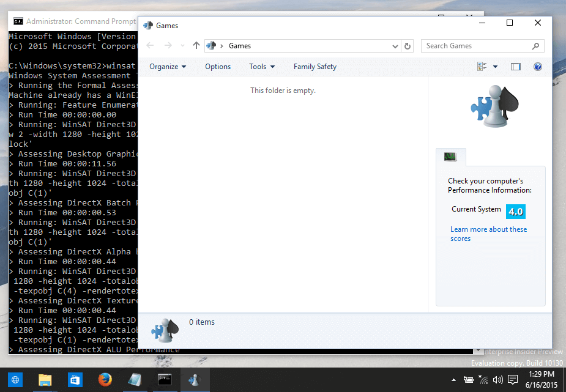Go forward using the Games window forward arrow
This screenshot has height=392, width=566.
click(168, 46)
